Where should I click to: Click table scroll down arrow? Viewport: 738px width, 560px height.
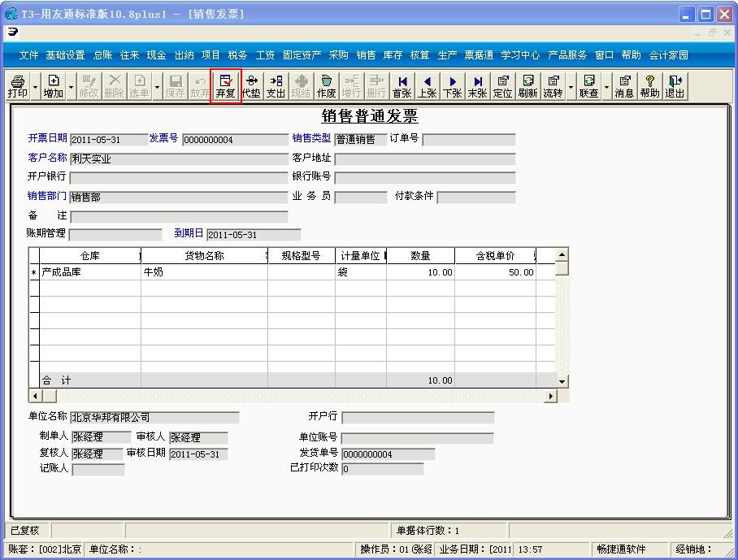(562, 382)
